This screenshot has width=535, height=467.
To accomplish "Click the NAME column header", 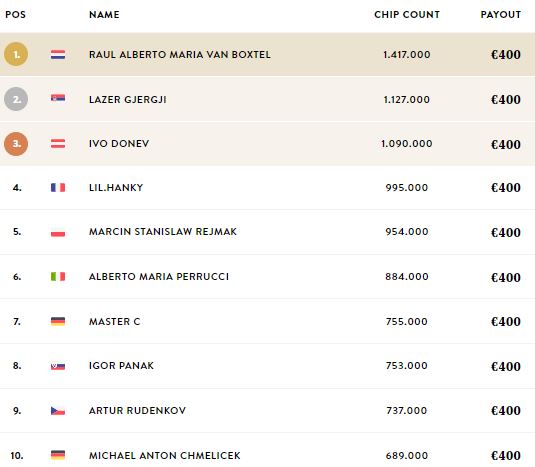I will pos(104,15).
